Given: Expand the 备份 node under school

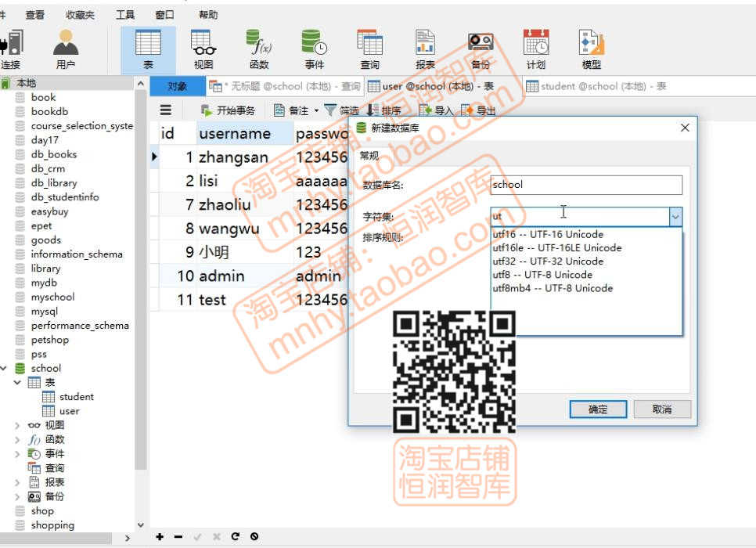Looking at the screenshot, I should [x=18, y=497].
